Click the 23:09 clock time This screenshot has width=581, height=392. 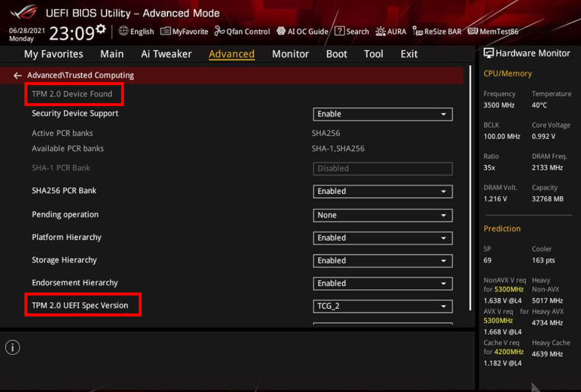pyautogui.click(x=72, y=33)
